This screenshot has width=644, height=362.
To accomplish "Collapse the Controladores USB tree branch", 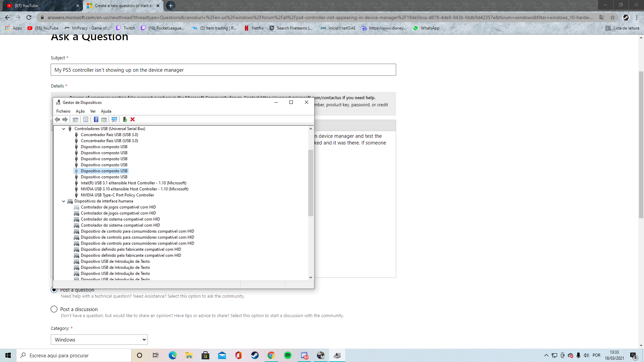I will tap(63, 128).
